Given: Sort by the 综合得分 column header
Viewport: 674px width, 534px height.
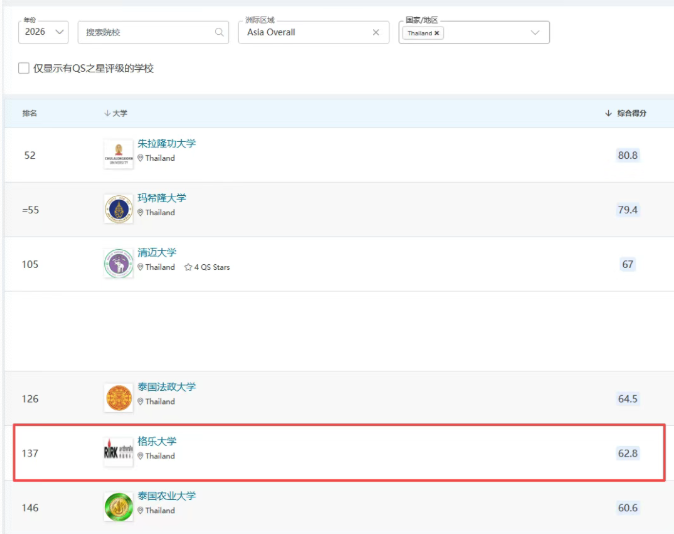Looking at the screenshot, I should pyautogui.click(x=626, y=113).
